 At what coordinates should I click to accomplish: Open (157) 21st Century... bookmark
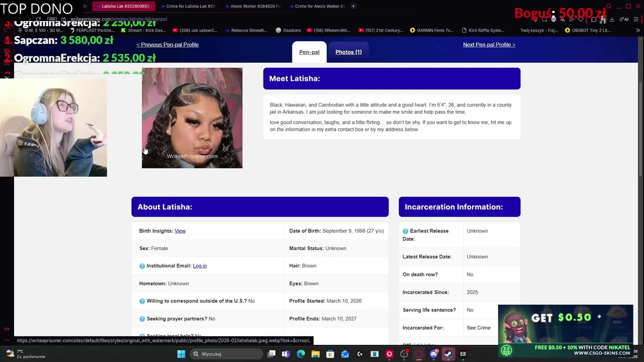point(381,30)
